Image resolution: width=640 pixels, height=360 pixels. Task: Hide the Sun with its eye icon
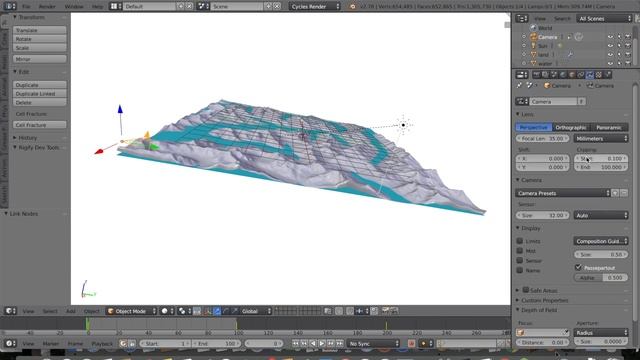pyautogui.click(x=610, y=46)
